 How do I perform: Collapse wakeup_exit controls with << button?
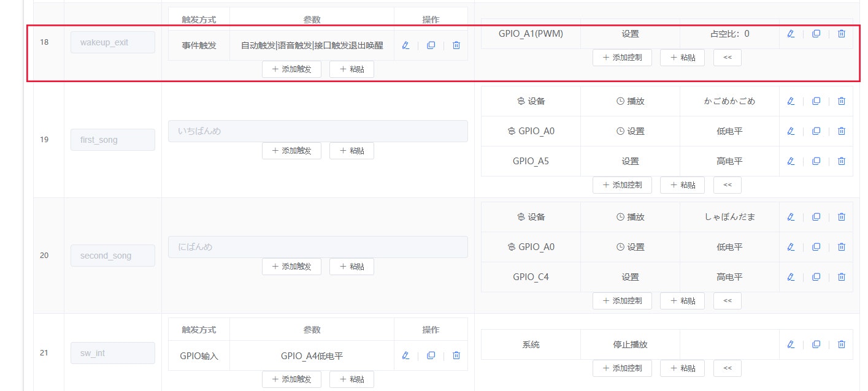click(728, 58)
